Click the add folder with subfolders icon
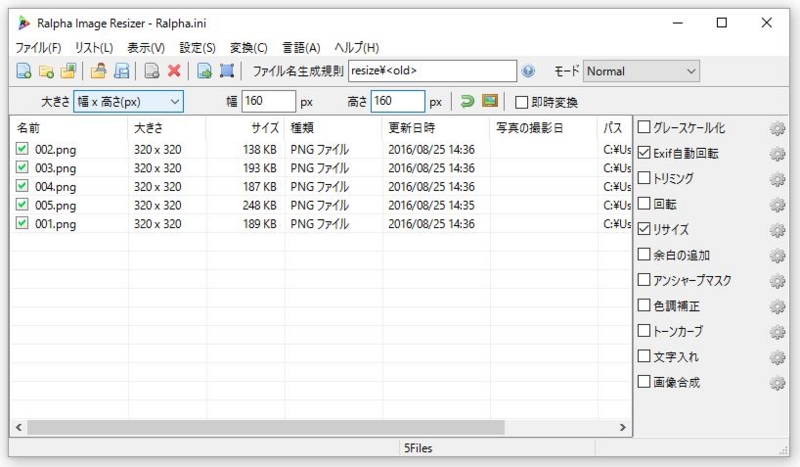 point(68,71)
